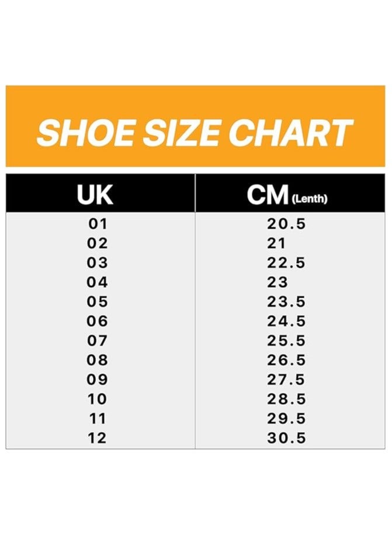
Task: Click the 20.5 cm length value
Action: (286, 223)
